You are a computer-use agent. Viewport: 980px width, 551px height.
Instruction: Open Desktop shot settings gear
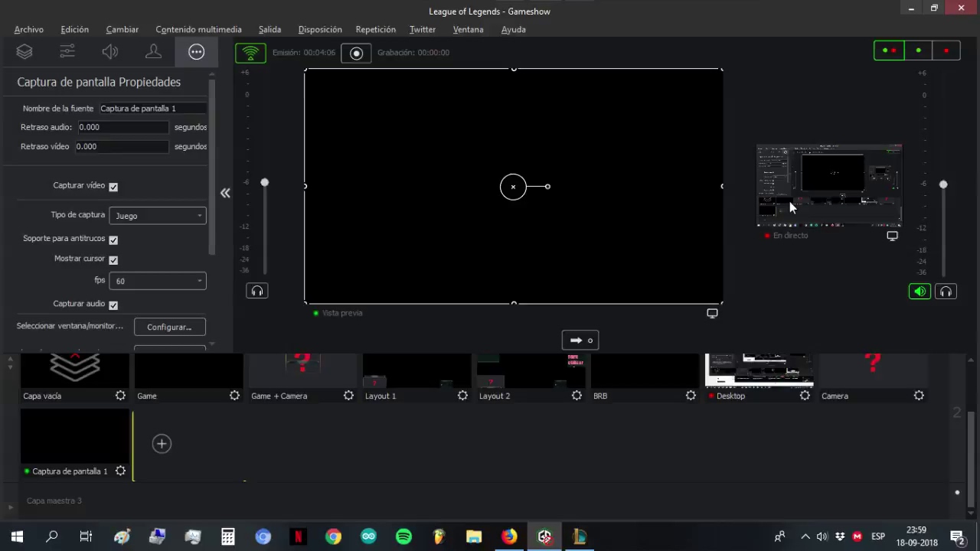[x=805, y=396]
